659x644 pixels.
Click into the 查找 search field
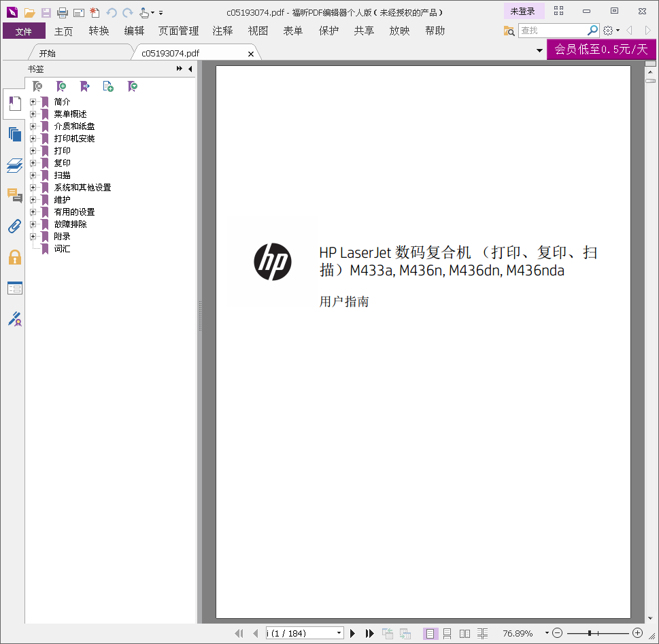[x=552, y=31]
